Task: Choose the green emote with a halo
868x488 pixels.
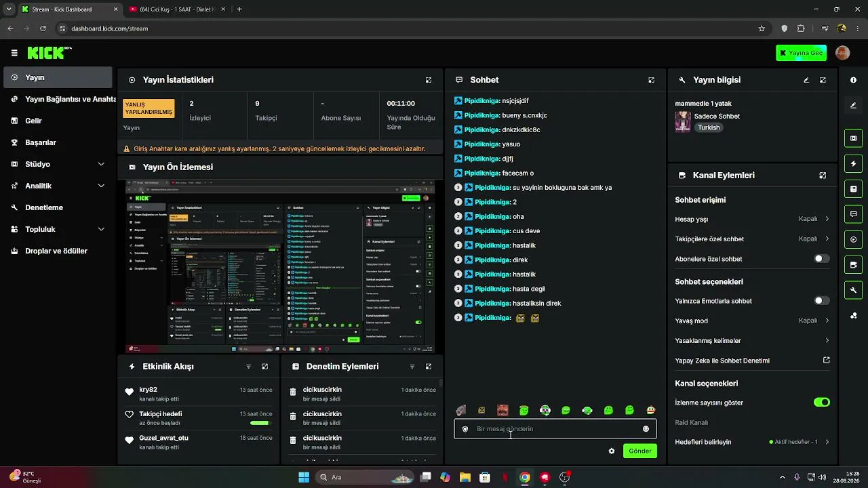Action: (524, 410)
